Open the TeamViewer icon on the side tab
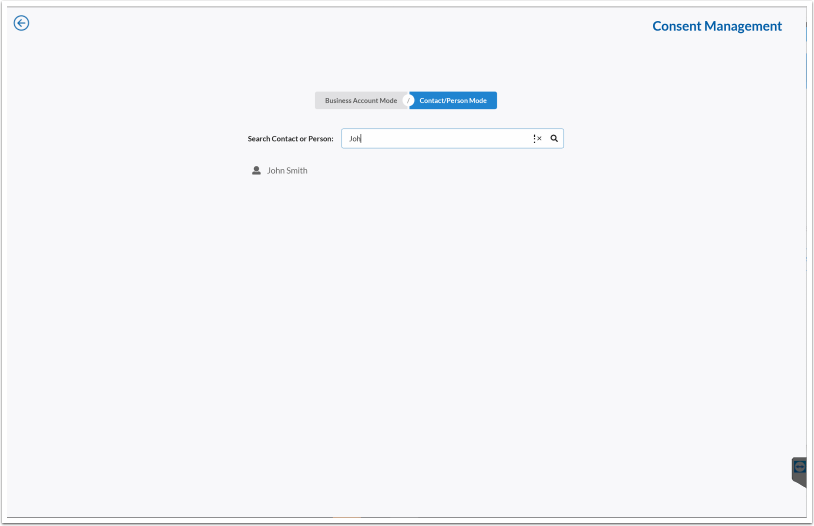Screen dimensions: 814x526 (799, 466)
